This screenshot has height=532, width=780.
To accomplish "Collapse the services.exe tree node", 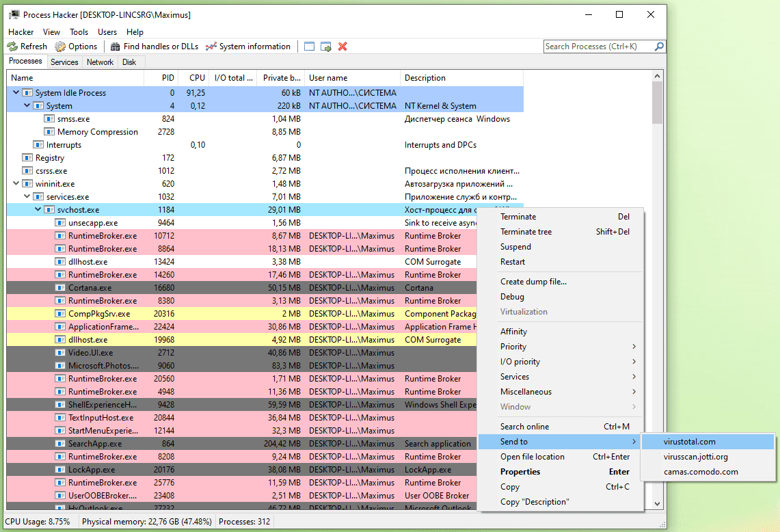I will [x=27, y=196].
